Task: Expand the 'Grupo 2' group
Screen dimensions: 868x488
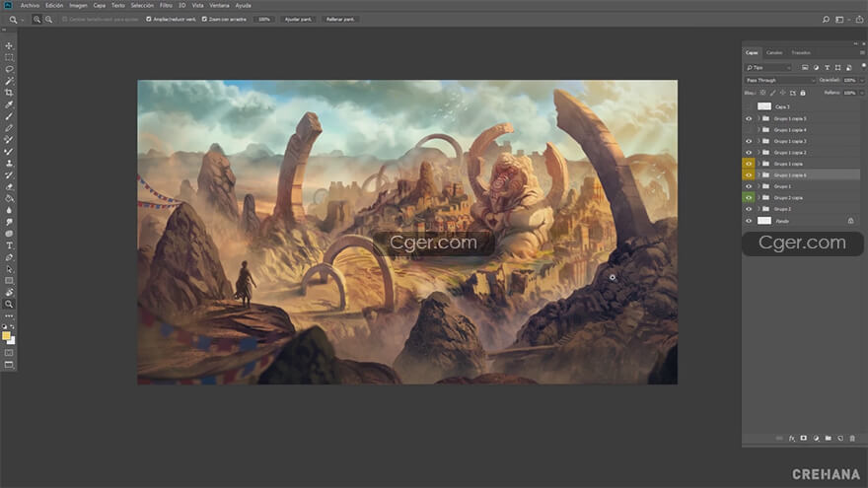Action: 759,209
